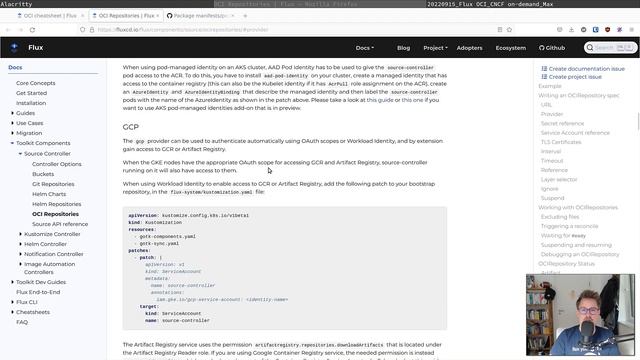Image resolution: width=640 pixels, height=360 pixels.
Task: Go forward with the browser forward arrow
Action: click(20, 30)
